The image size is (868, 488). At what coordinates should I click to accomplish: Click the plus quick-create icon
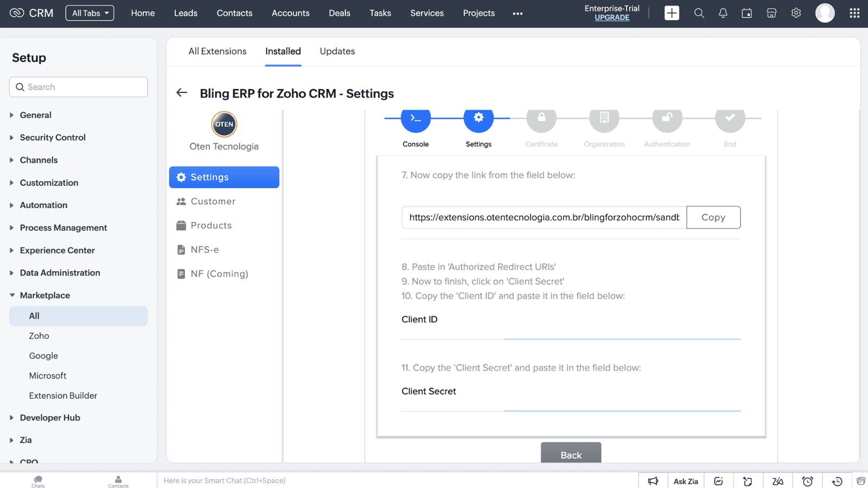click(672, 13)
